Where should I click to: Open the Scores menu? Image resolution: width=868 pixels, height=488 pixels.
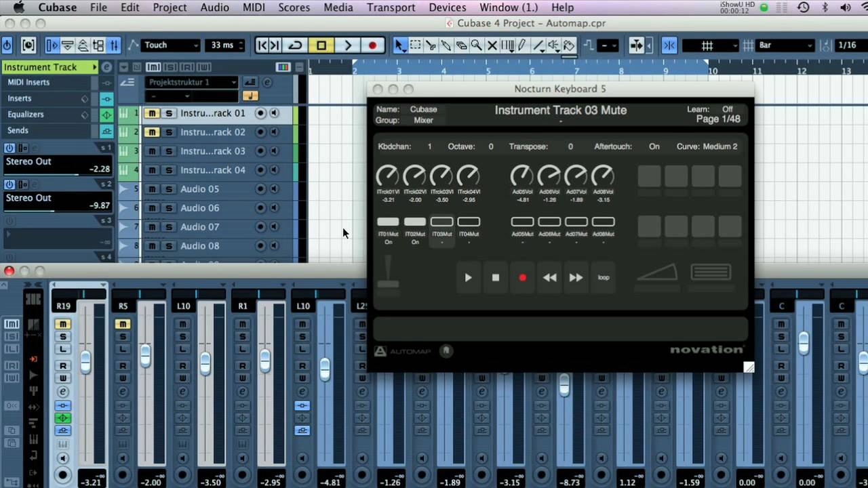[294, 7]
